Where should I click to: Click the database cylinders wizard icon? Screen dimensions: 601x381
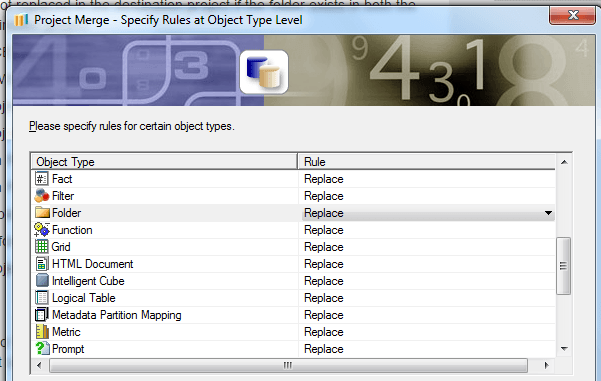(264, 72)
